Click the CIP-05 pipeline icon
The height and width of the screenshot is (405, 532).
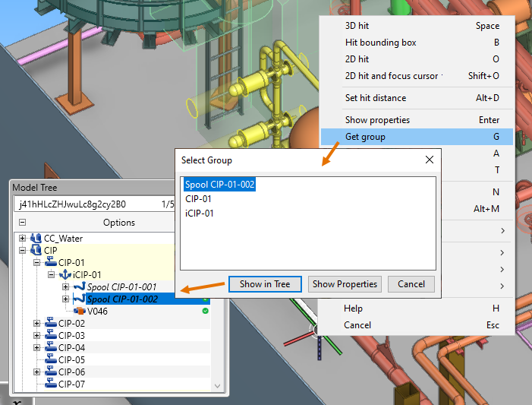pos(51,360)
